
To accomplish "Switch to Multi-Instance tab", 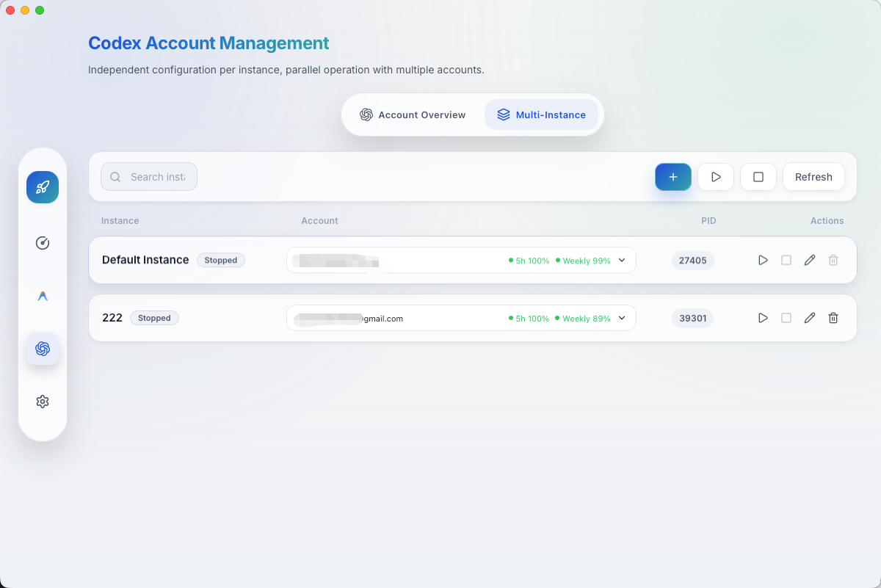I will click(x=541, y=115).
